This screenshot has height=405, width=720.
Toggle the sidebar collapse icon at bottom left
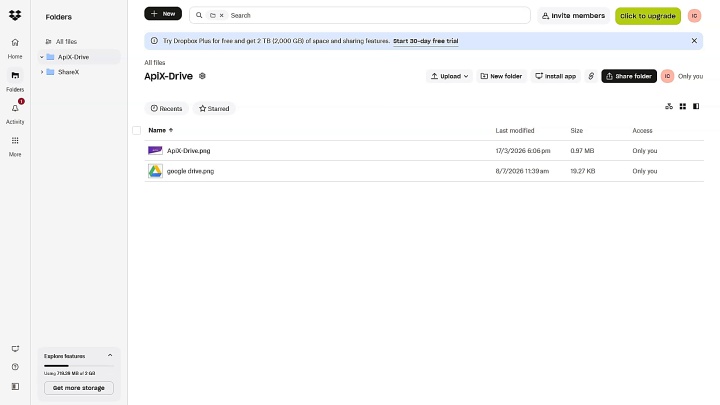pyautogui.click(x=15, y=387)
